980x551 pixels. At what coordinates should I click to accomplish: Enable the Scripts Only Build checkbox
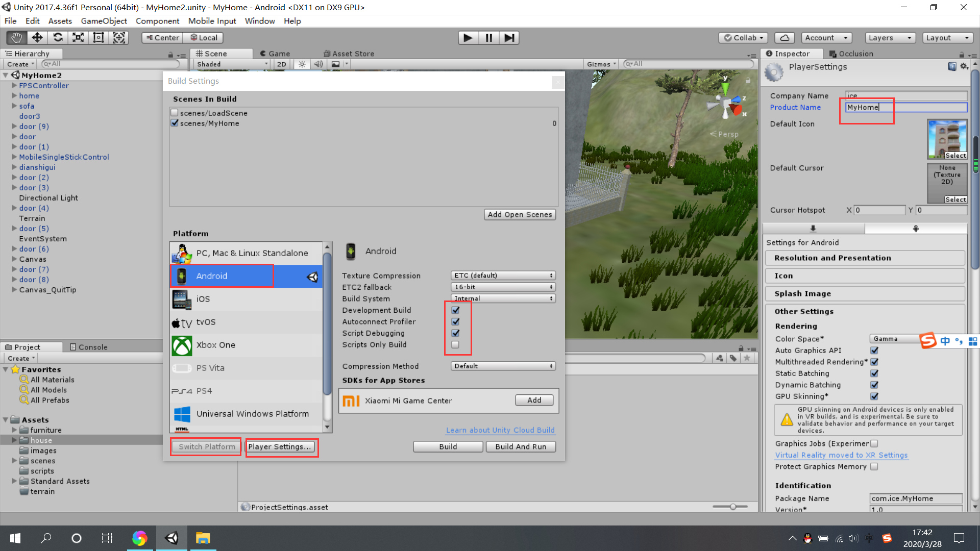click(455, 345)
